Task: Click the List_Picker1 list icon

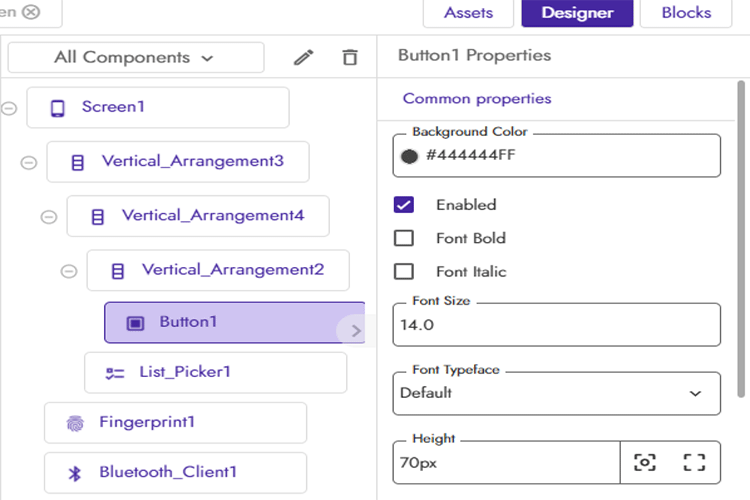Action: point(115,372)
